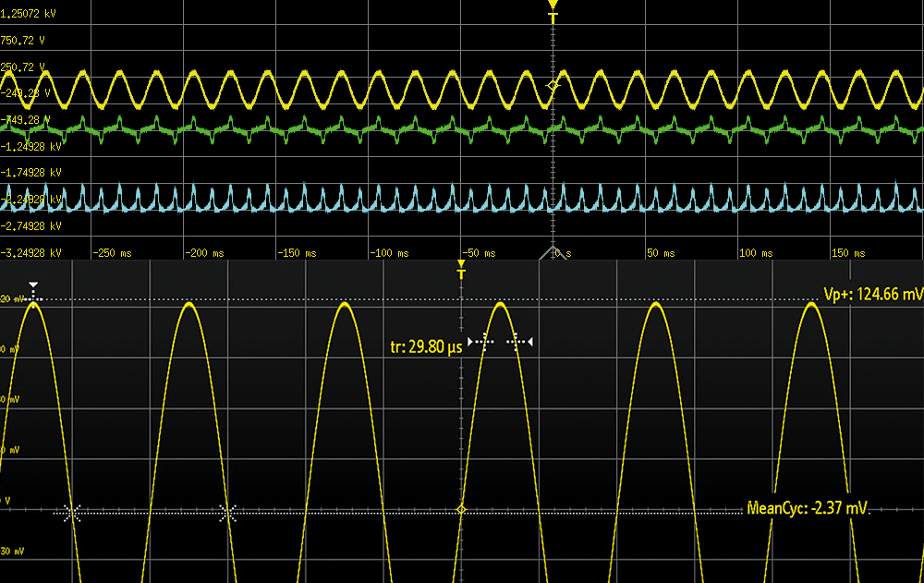Image resolution: width=924 pixels, height=583 pixels.
Task: Select the second white cycle cross marker on mean line
Action: pos(227,512)
